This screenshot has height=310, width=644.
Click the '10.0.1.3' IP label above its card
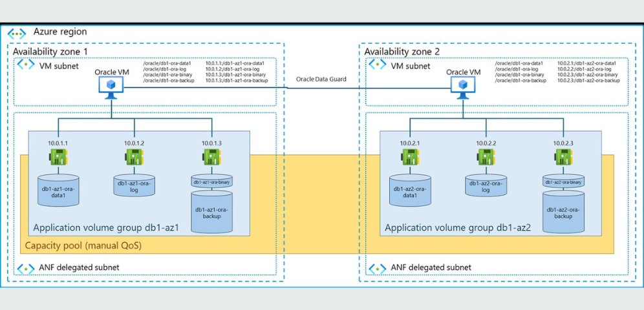(x=212, y=143)
